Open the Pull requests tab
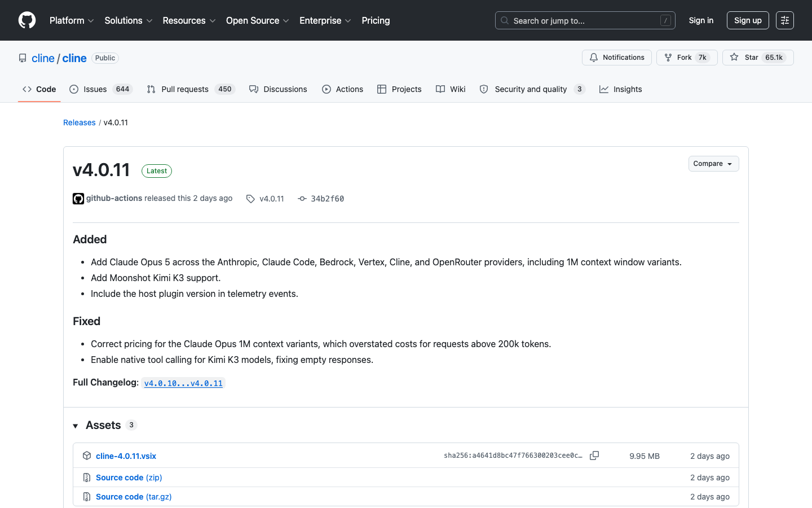This screenshot has width=812, height=508. [191, 89]
